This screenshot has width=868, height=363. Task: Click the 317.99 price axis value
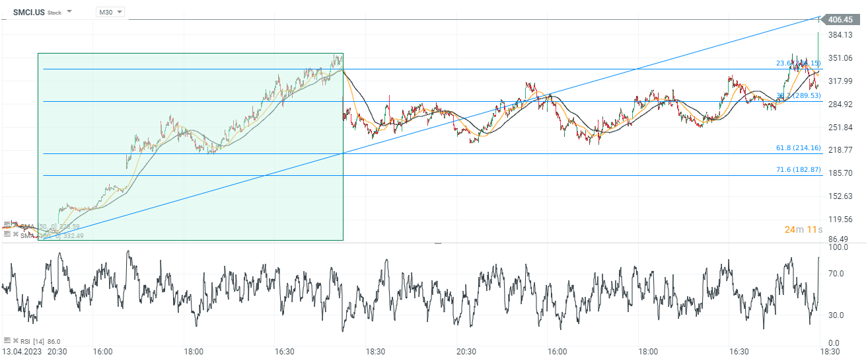(840, 81)
